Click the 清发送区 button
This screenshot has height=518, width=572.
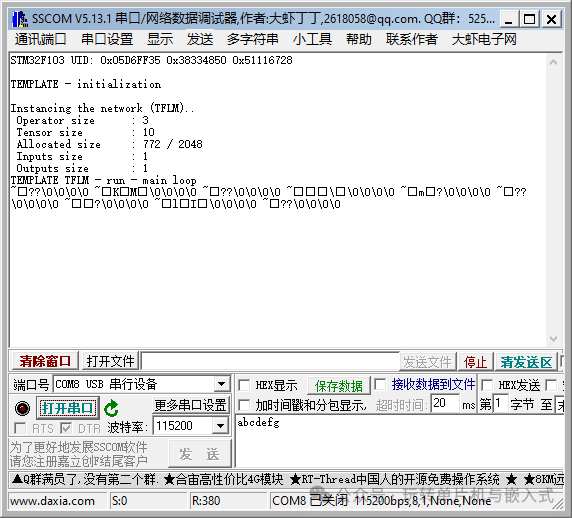[526, 362]
